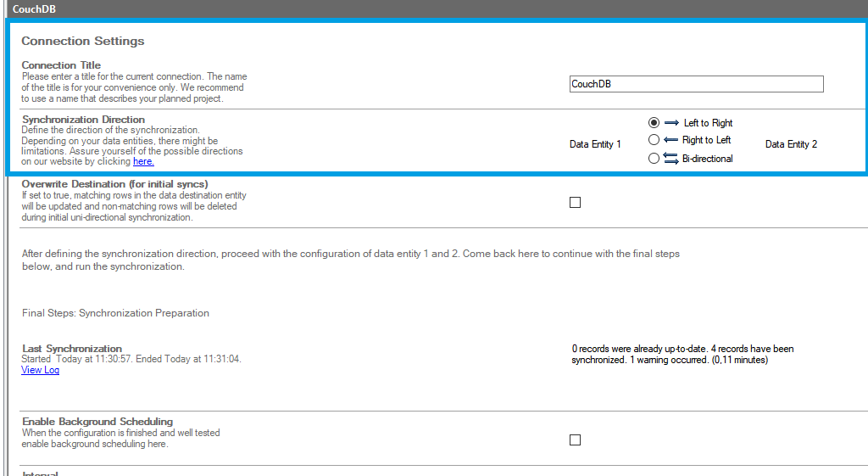Select the Left to Right radio button
The image size is (868, 476).
coord(654,123)
